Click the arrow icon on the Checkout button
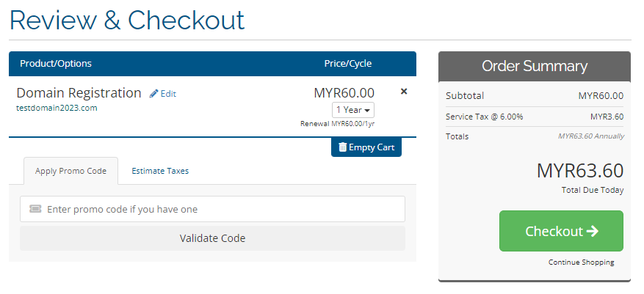Image resolution: width=644 pixels, height=294 pixels. click(x=593, y=231)
